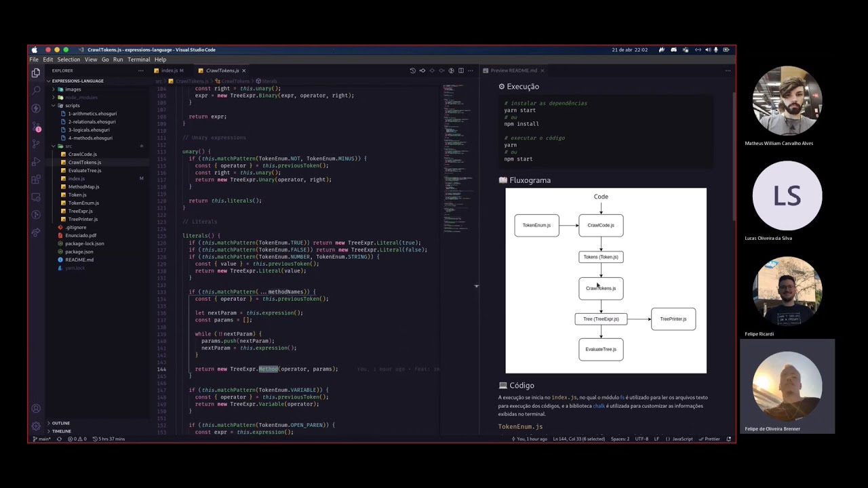Open Source Control view with badge

click(x=36, y=126)
